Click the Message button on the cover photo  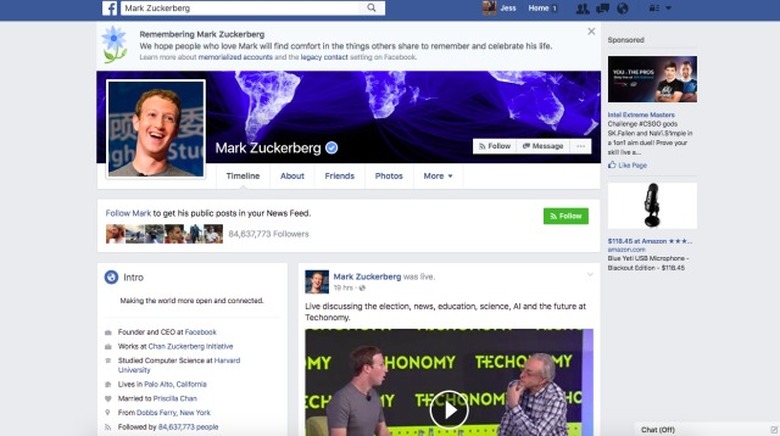(x=543, y=146)
